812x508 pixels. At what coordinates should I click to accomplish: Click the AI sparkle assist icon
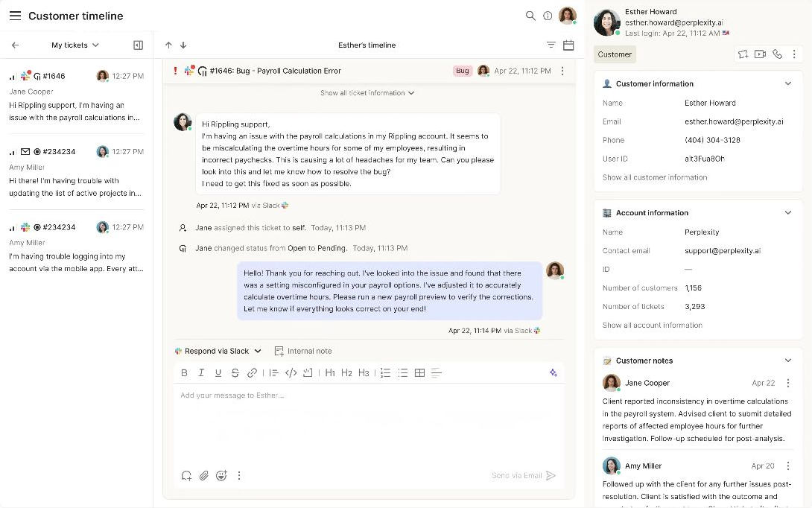coord(553,373)
